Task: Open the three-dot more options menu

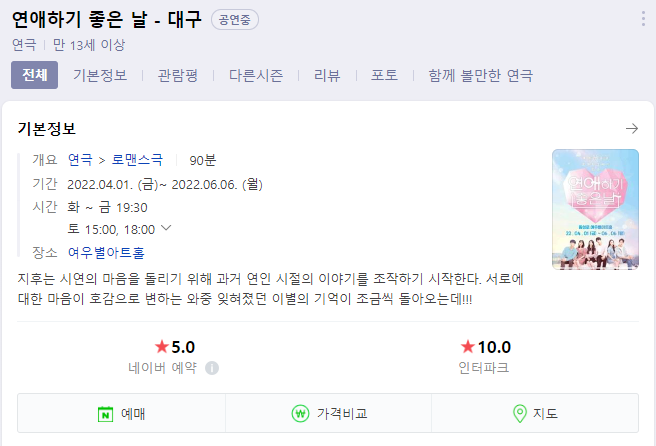Action: [643, 19]
